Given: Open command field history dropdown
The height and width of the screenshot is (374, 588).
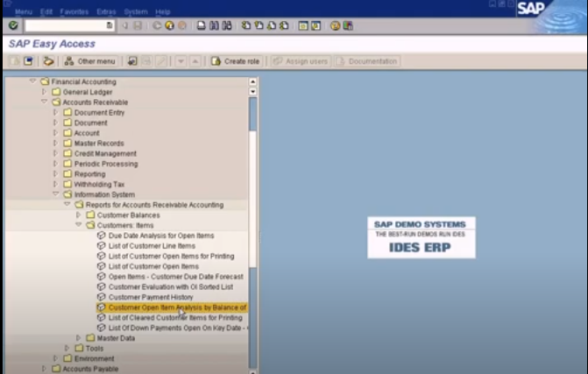Looking at the screenshot, I should (x=110, y=25).
